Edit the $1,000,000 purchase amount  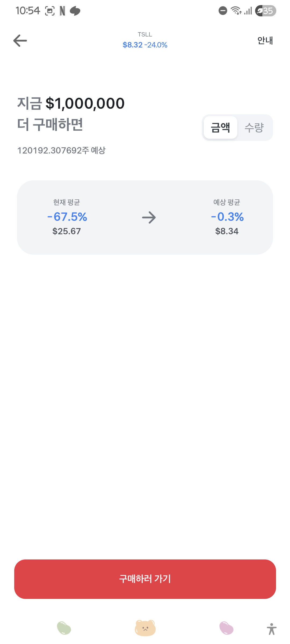(x=85, y=103)
